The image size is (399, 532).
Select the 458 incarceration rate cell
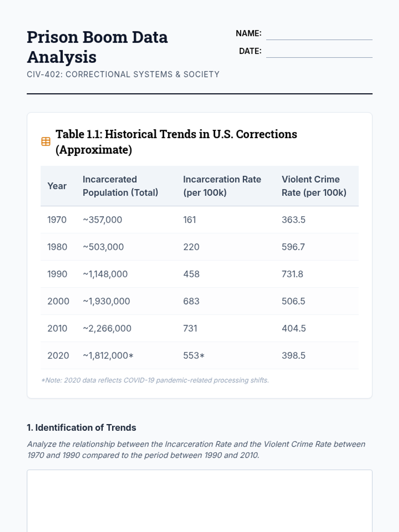pyautogui.click(x=191, y=274)
